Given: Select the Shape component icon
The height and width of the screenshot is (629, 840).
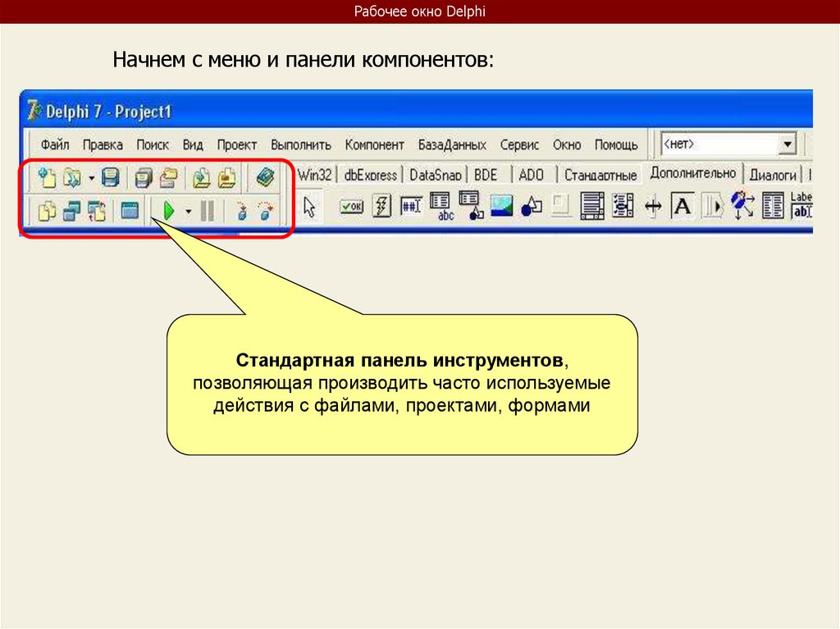Looking at the screenshot, I should (532, 207).
